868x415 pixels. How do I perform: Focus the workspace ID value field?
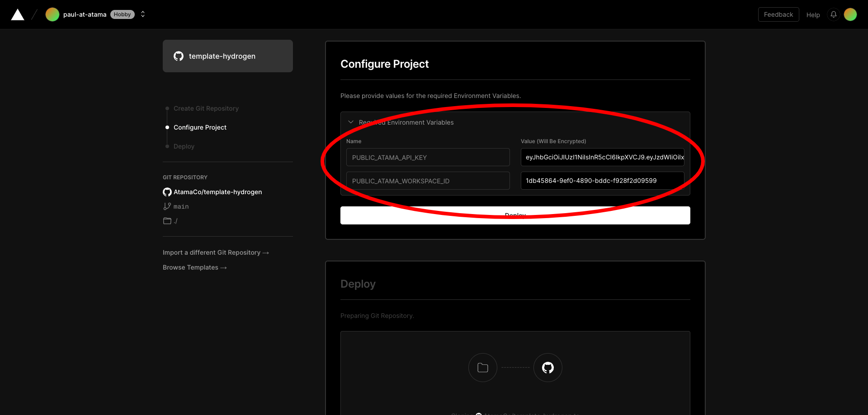pos(603,181)
